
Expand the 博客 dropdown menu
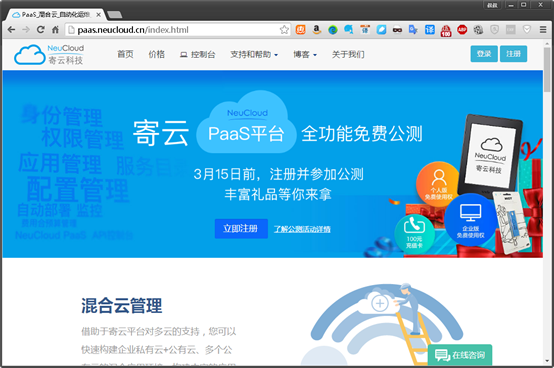click(305, 54)
